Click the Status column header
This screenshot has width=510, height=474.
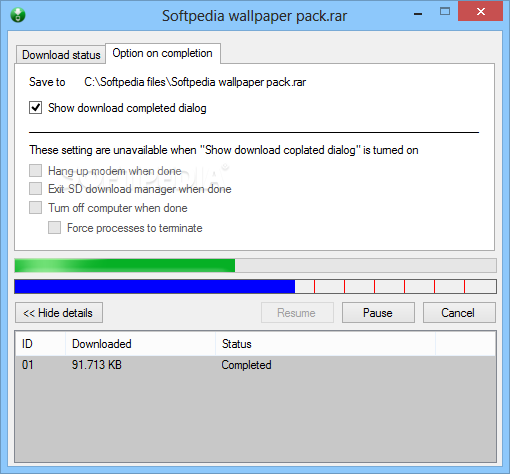pos(325,344)
